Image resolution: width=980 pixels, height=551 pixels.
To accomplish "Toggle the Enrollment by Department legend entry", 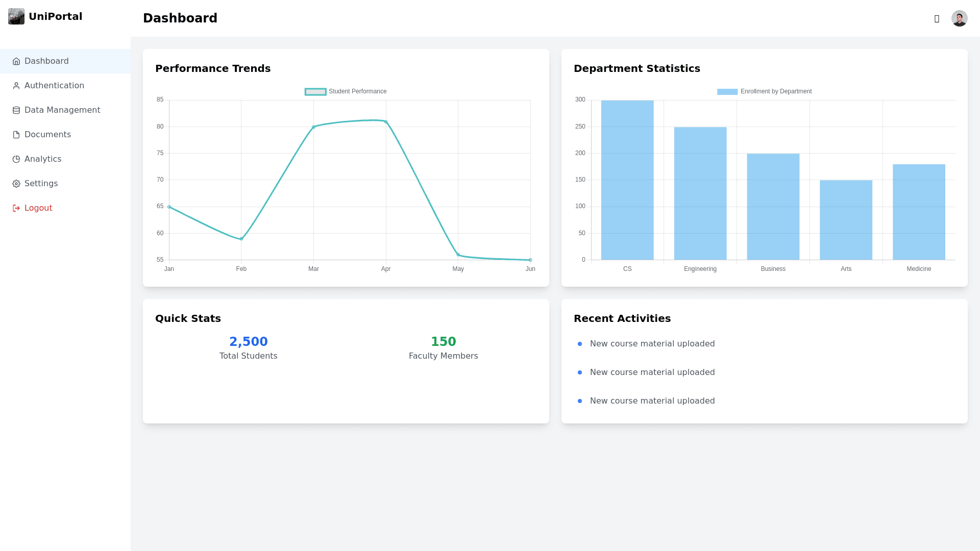I will (x=764, y=91).
